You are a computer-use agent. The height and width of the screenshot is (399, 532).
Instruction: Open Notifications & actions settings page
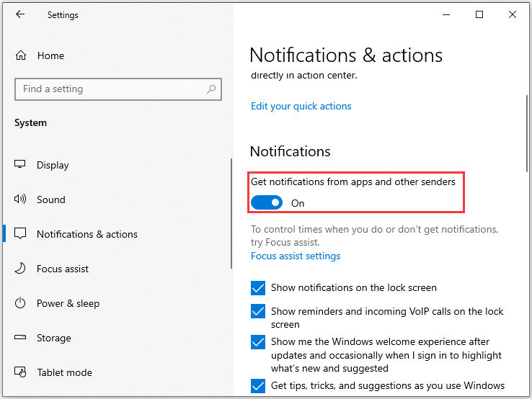point(87,234)
